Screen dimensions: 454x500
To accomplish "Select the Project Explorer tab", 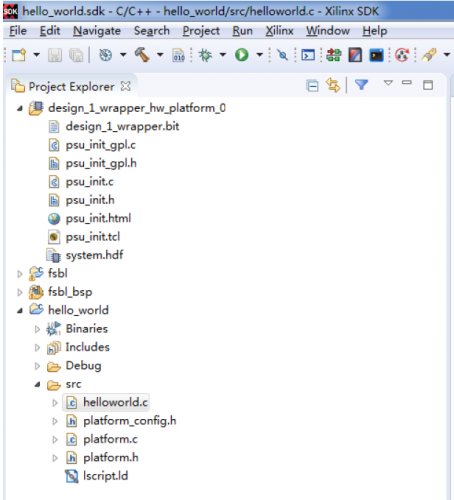I will pos(71,87).
